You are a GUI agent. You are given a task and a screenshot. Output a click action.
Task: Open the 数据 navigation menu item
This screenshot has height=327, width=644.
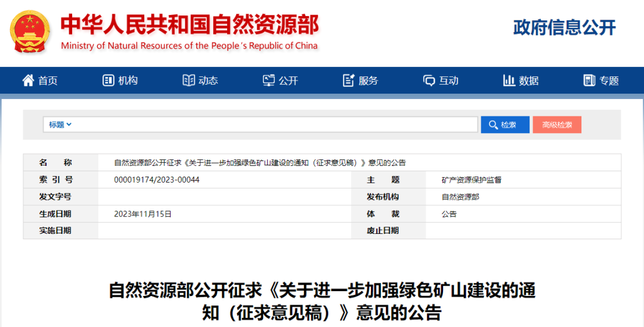528,81
